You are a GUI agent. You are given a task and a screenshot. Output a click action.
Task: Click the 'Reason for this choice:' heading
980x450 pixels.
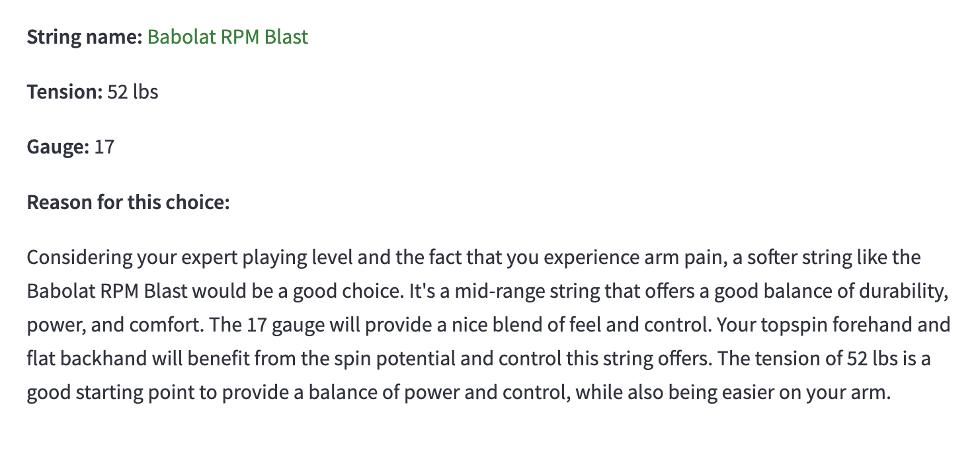pos(128,202)
